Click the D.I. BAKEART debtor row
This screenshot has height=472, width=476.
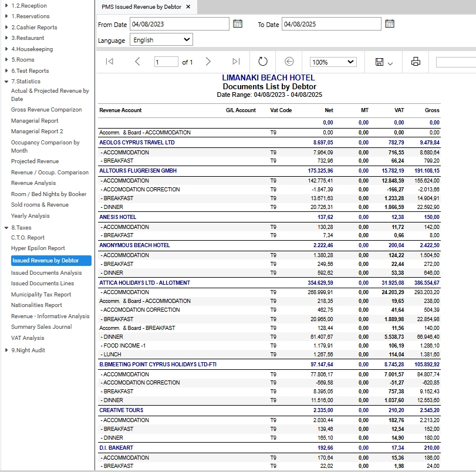point(269,448)
